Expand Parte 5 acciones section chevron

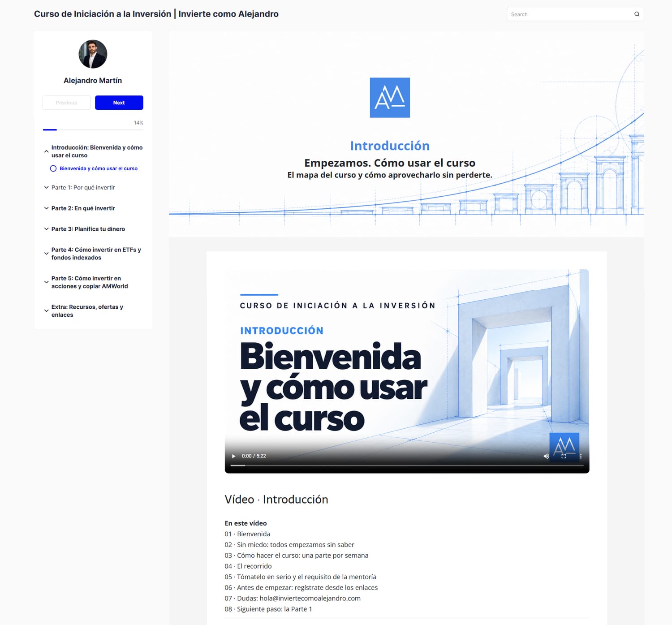(x=46, y=282)
